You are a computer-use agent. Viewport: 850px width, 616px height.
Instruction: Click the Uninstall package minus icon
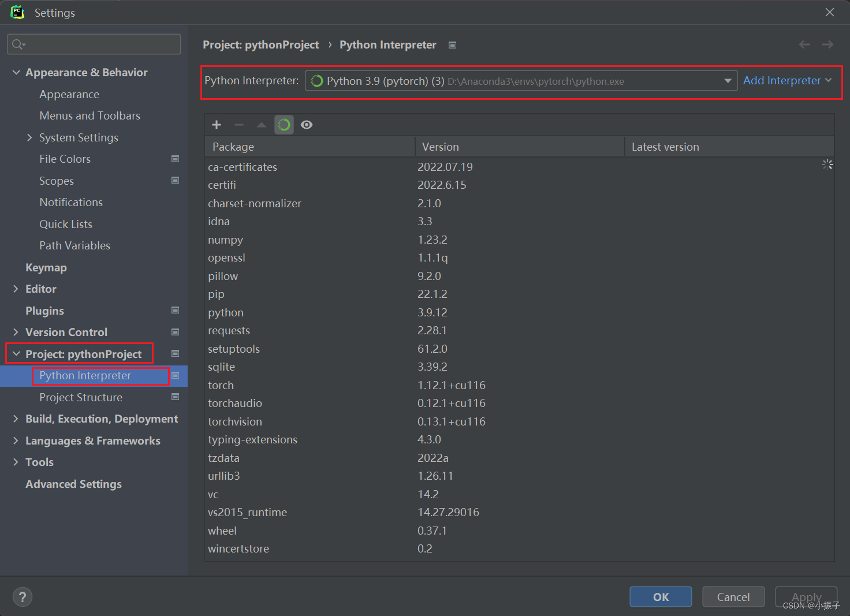click(238, 124)
